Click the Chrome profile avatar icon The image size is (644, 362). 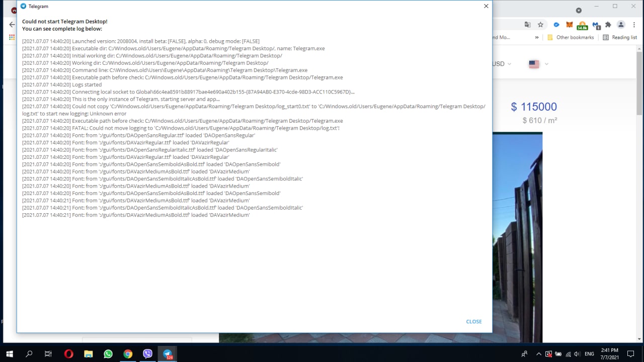click(x=621, y=25)
